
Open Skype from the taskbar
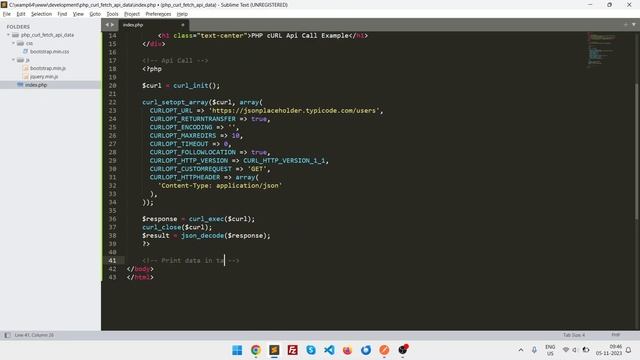tap(311, 350)
